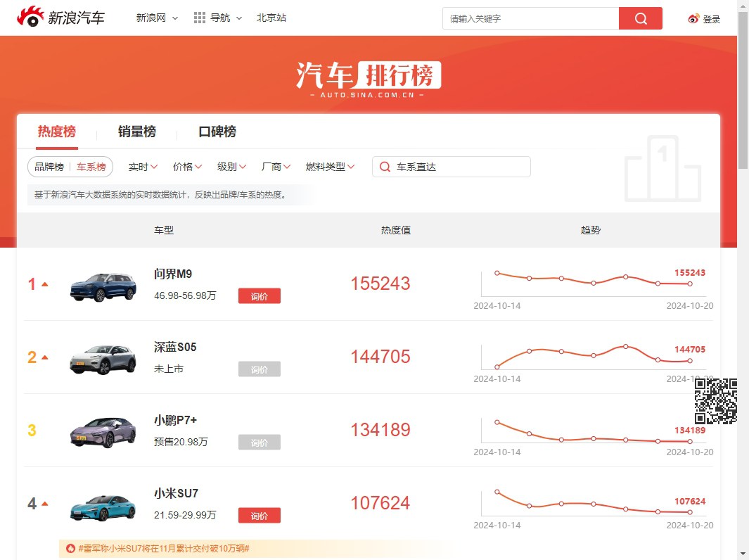
Task: Switch to the 口碑榜 tab
Action: tap(217, 132)
